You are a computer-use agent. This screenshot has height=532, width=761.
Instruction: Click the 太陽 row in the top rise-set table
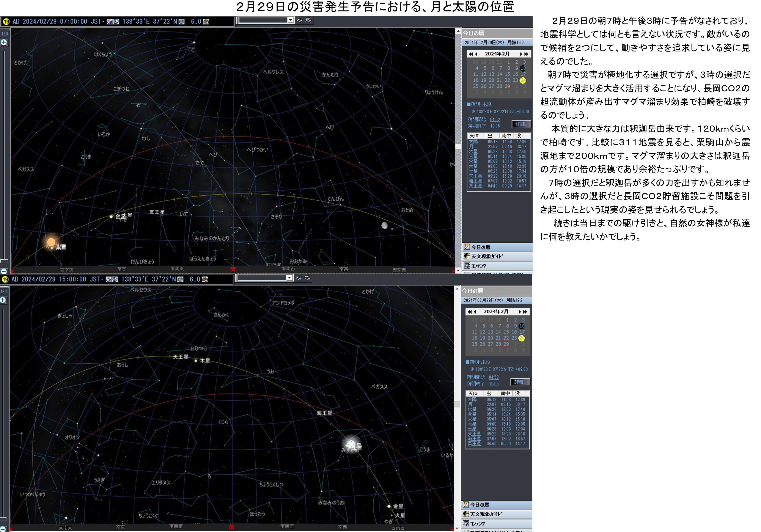coord(498,142)
